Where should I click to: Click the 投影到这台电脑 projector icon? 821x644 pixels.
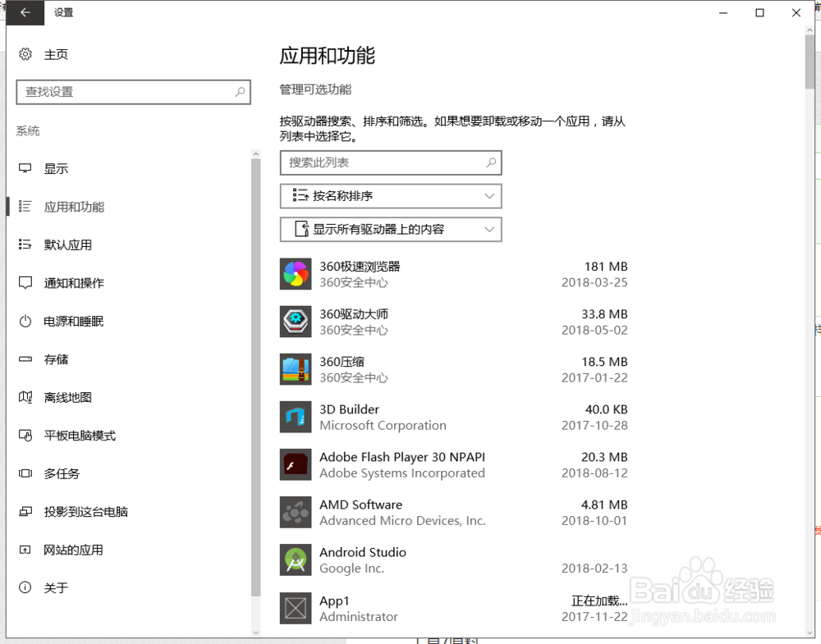(x=25, y=512)
